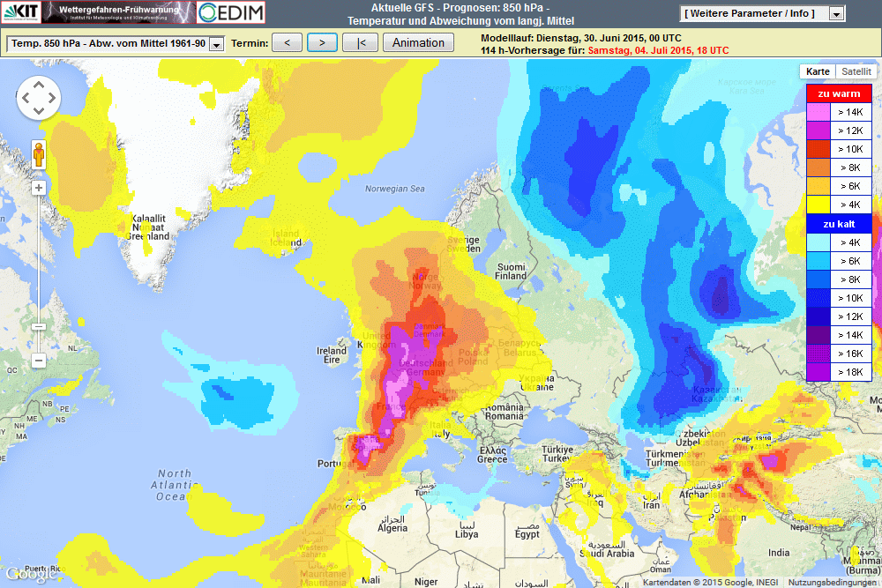This screenshot has width=882, height=588.
Task: Switch map view to Satellit
Action: (856, 71)
